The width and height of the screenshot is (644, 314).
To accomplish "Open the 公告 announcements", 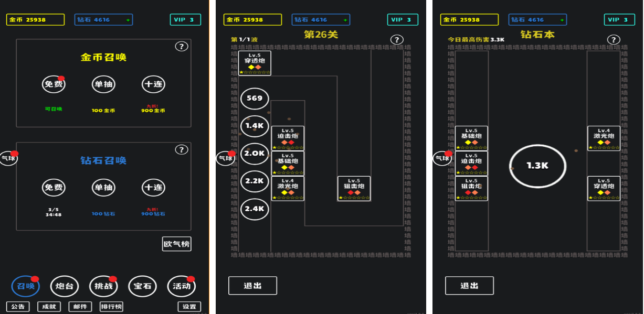I will coord(18,307).
